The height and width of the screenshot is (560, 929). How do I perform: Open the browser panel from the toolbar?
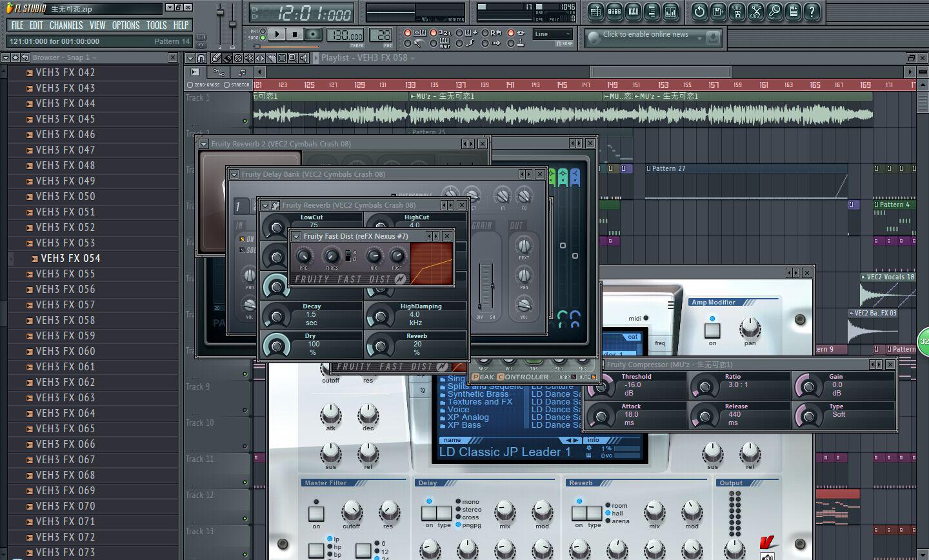click(652, 11)
